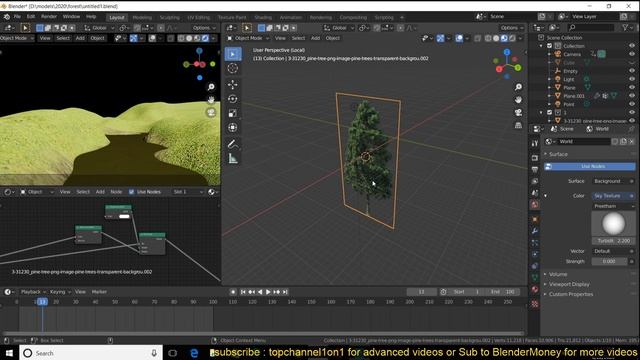Click zoom magnifier in left viewport
Image resolution: width=640 pixels, height=360 pixels.
tap(211, 87)
